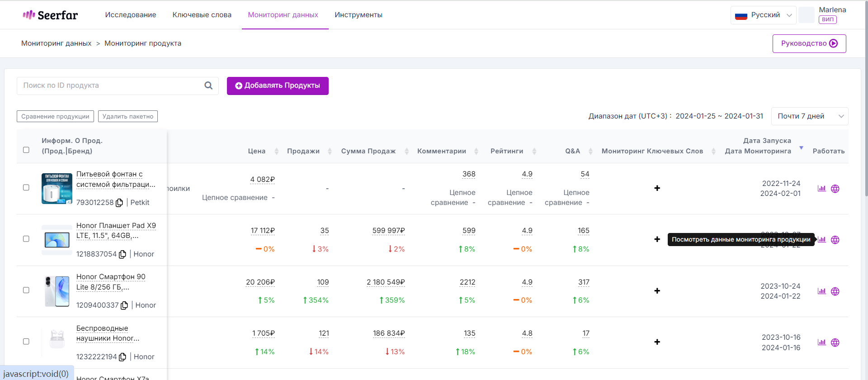Copy product ID 793012258 icon
This screenshot has width=868, height=380.
point(119,203)
